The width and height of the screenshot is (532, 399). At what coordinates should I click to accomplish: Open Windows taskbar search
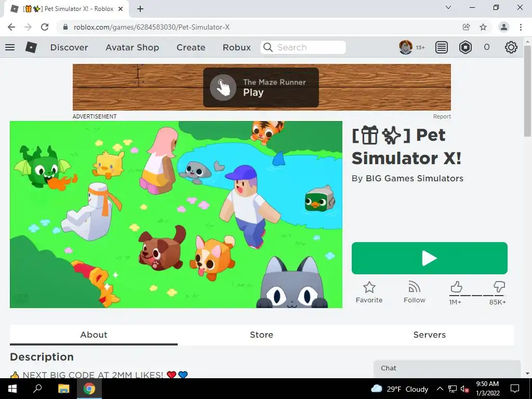click(37, 389)
